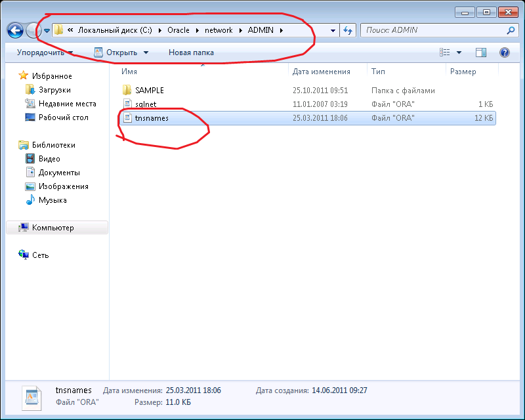The width and height of the screenshot is (525, 420).
Task: Select network in the address path
Action: point(219,30)
